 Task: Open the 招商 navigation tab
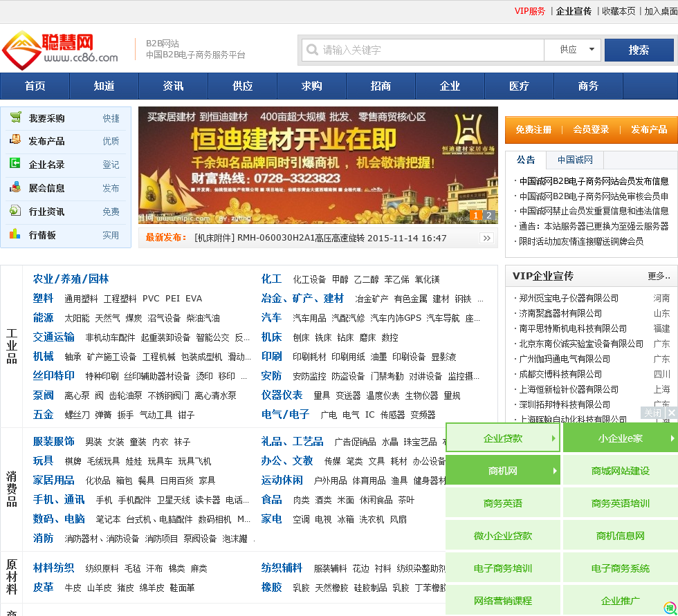click(x=381, y=86)
